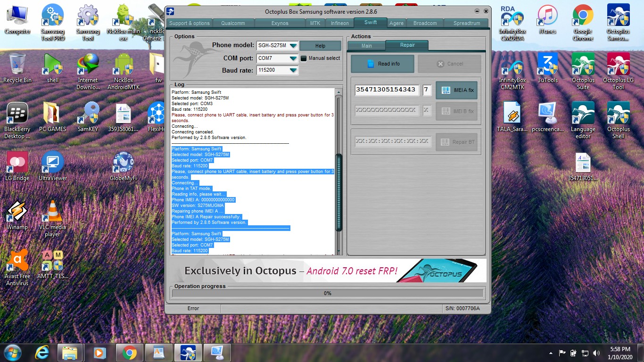Open the taskbar clock showing 5:58 PM
644x362 pixels.
point(620,353)
